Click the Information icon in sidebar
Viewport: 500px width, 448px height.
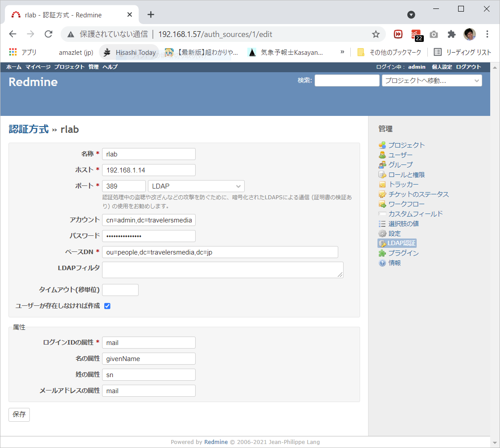(382, 263)
